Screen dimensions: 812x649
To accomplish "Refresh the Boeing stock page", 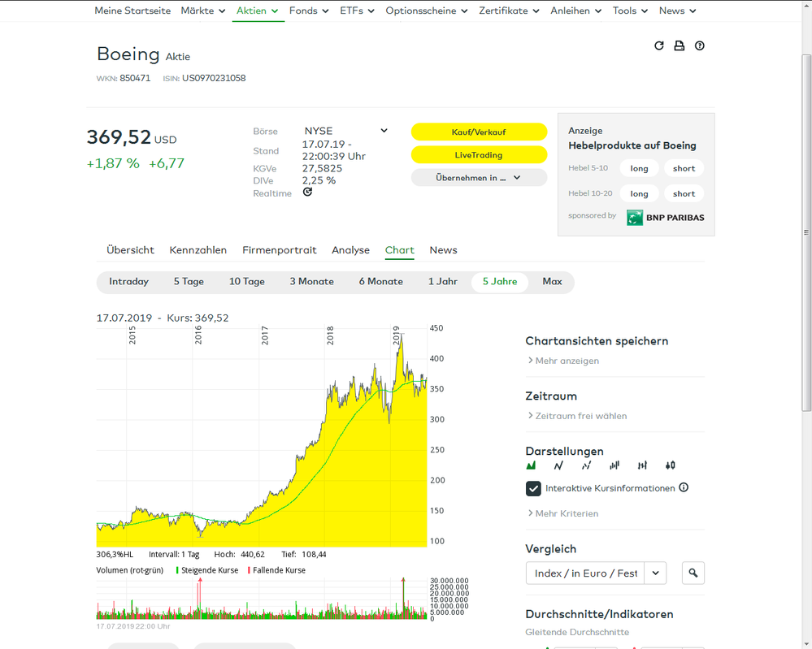I will tap(658, 45).
